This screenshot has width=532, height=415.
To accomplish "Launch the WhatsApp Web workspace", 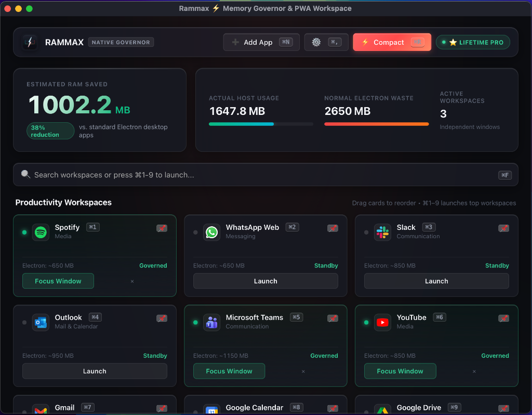I will pos(265,281).
